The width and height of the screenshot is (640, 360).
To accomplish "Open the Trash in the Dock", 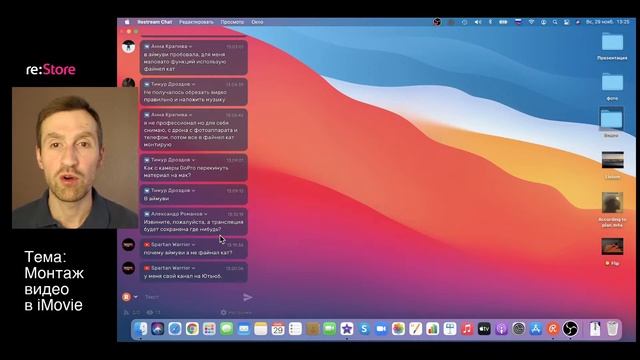I will pos(612,329).
